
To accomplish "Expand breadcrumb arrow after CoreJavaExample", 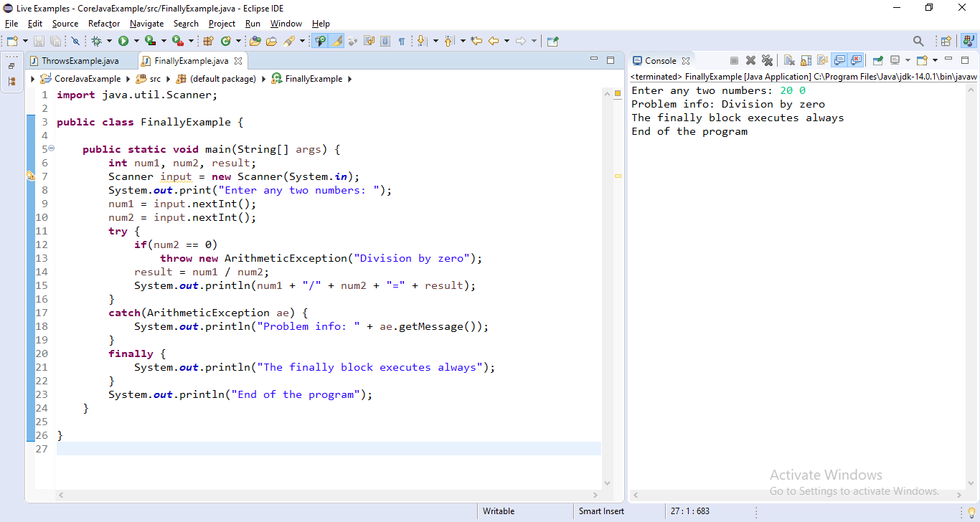I will click(x=128, y=79).
